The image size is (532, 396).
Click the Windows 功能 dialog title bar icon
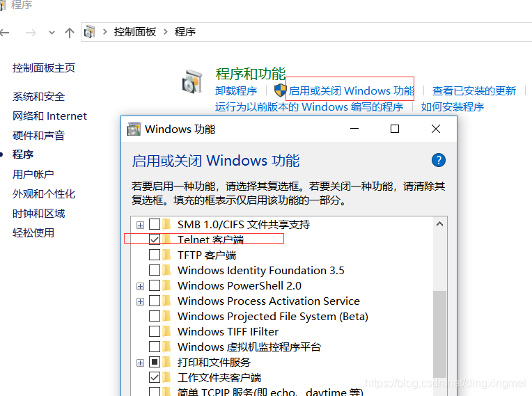(134, 129)
